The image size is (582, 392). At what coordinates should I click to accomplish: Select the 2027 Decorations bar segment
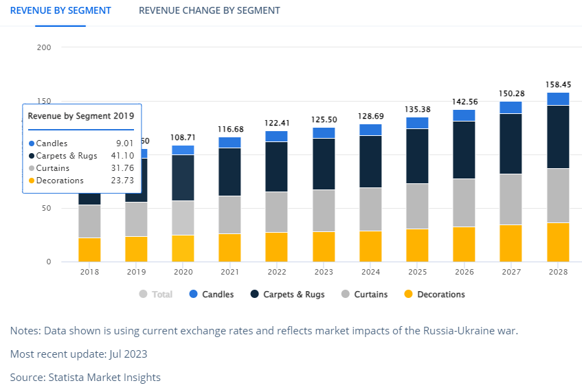(511, 243)
